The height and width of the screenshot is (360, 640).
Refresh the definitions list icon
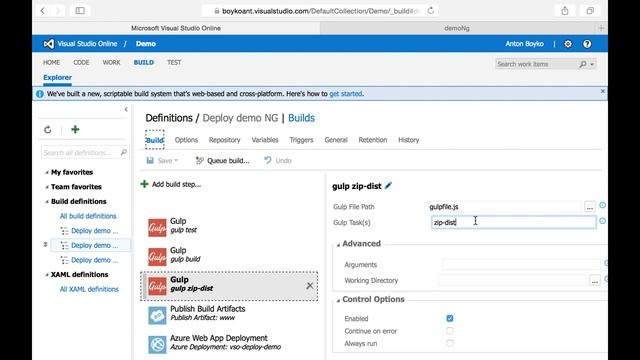point(48,130)
